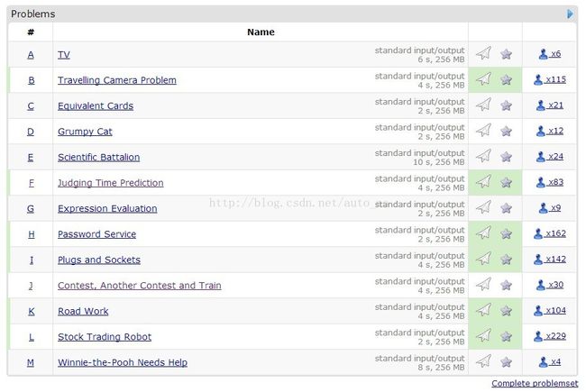Click favorite star for TV problem
Image resolution: width=586 pixels, height=392 pixels.
pyautogui.click(x=506, y=54)
